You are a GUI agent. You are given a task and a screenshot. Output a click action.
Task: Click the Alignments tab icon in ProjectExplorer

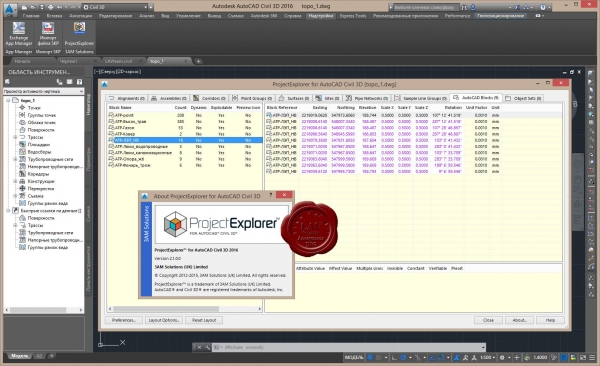[x=111, y=98]
